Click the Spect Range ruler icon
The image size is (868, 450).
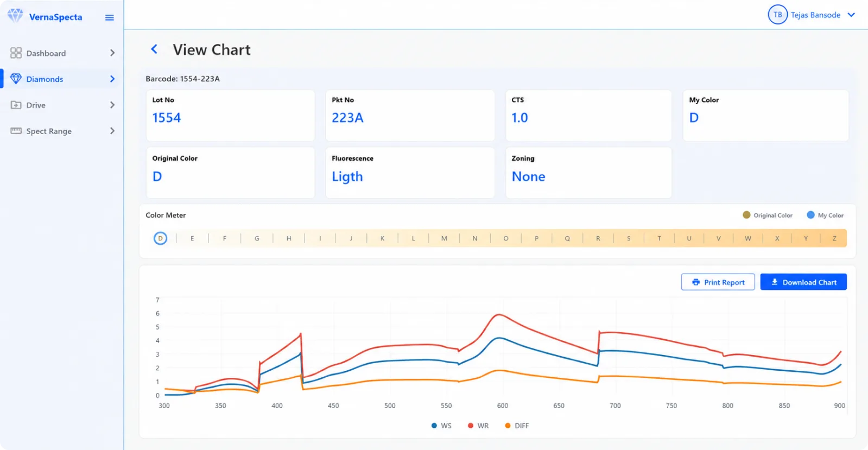click(x=16, y=131)
